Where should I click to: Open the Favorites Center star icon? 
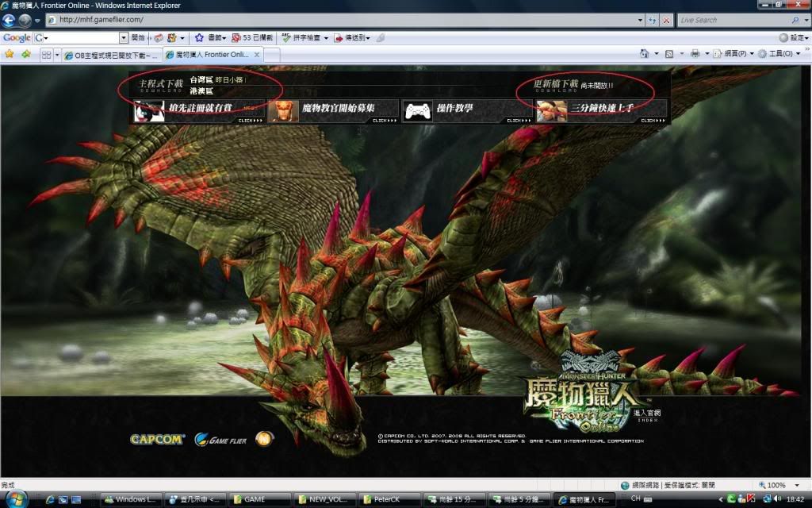pos(10,54)
